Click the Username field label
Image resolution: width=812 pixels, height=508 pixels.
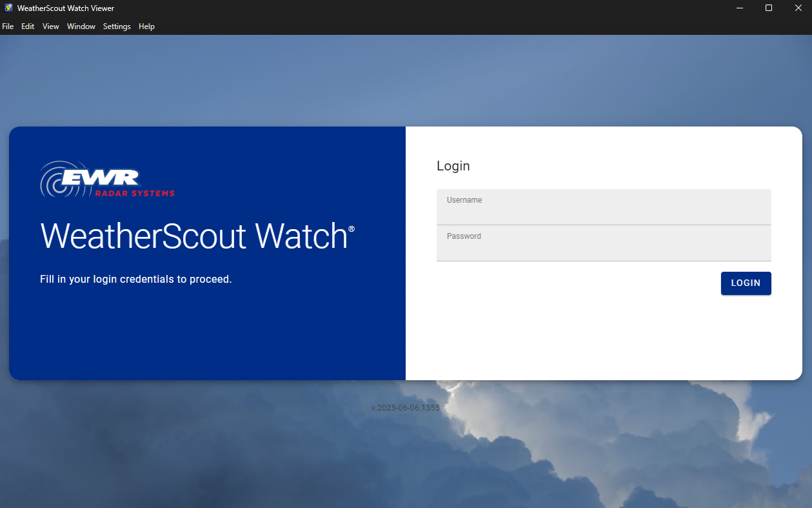(x=464, y=199)
